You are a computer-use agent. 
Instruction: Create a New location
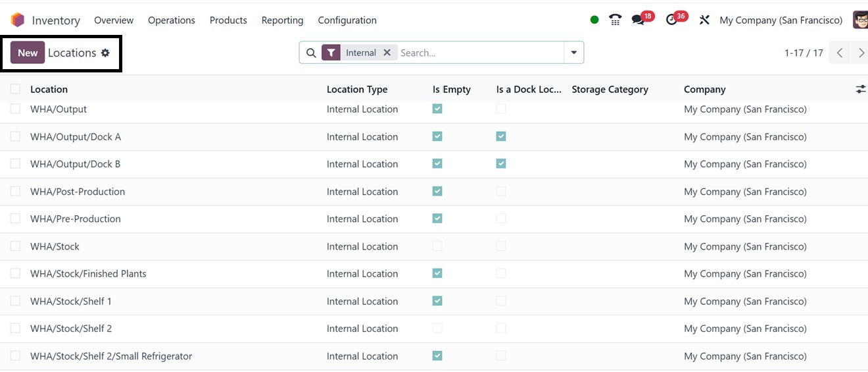pos(28,53)
